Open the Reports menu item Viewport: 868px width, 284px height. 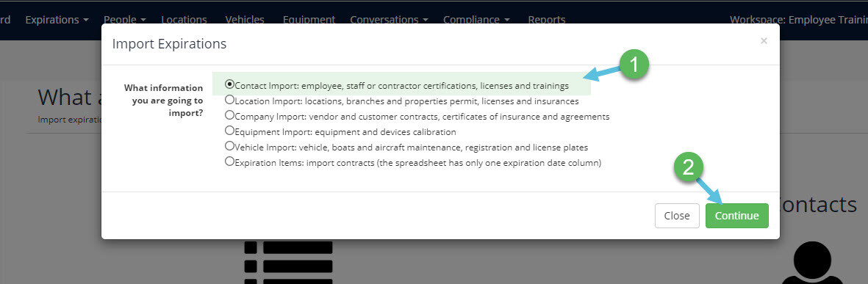[x=546, y=19]
